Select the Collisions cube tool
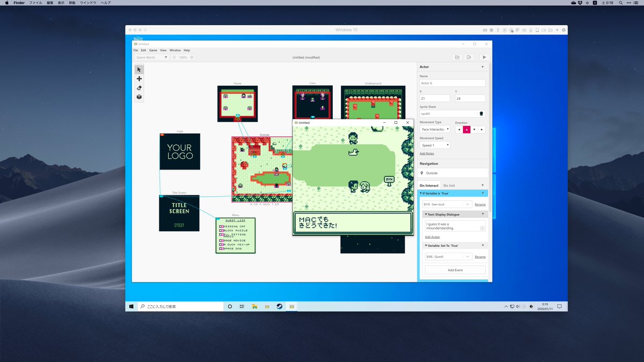 (139, 97)
